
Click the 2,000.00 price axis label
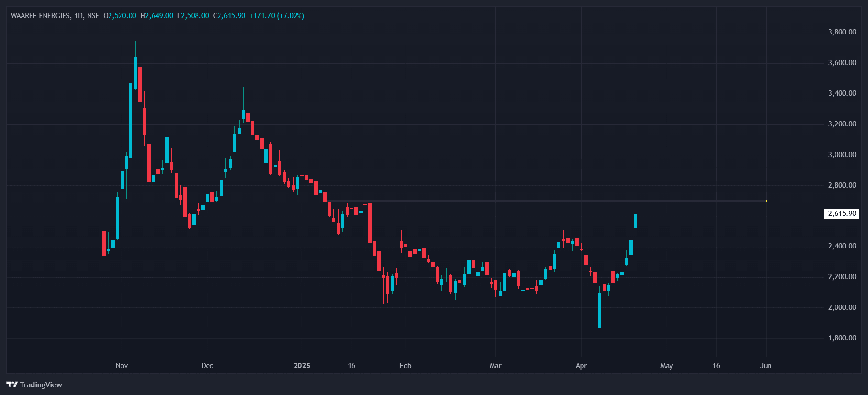842,307
